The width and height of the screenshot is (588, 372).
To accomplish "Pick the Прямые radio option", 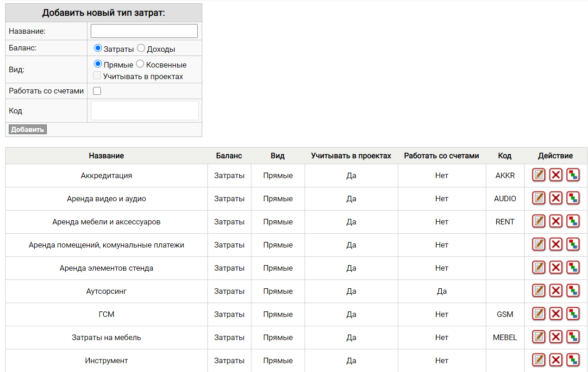I will coord(98,64).
